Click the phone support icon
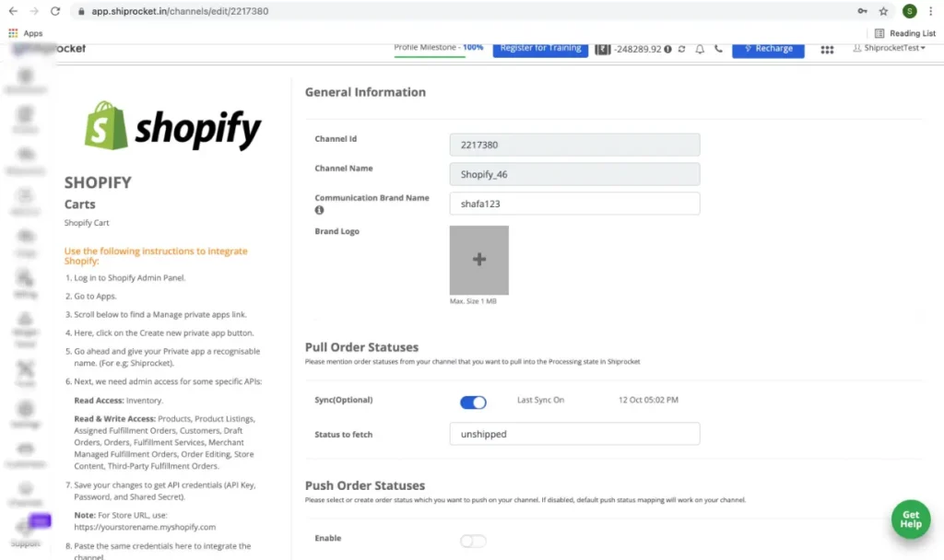944x560 pixels. pyautogui.click(x=717, y=48)
